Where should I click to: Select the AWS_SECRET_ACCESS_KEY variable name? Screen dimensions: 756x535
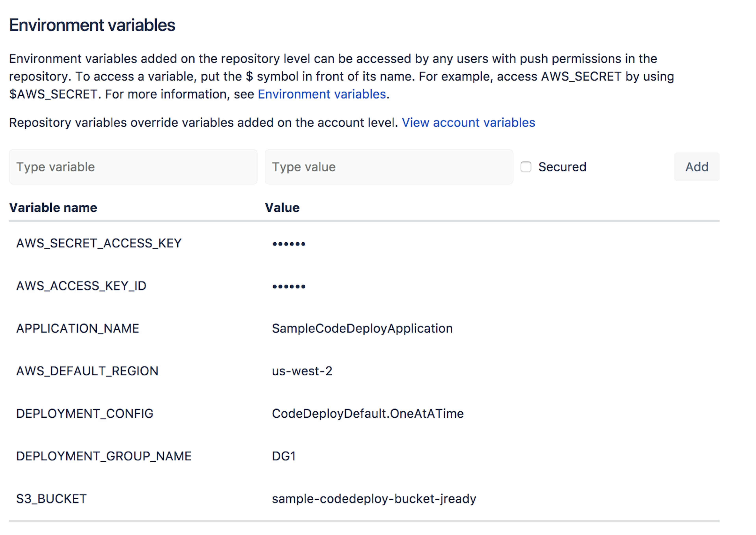click(99, 243)
